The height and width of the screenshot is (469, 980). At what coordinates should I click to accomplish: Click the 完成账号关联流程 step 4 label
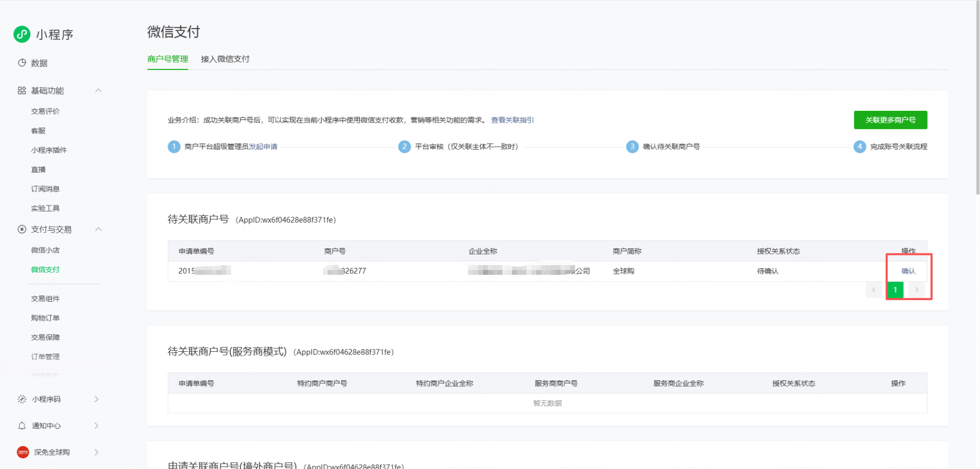[899, 146]
